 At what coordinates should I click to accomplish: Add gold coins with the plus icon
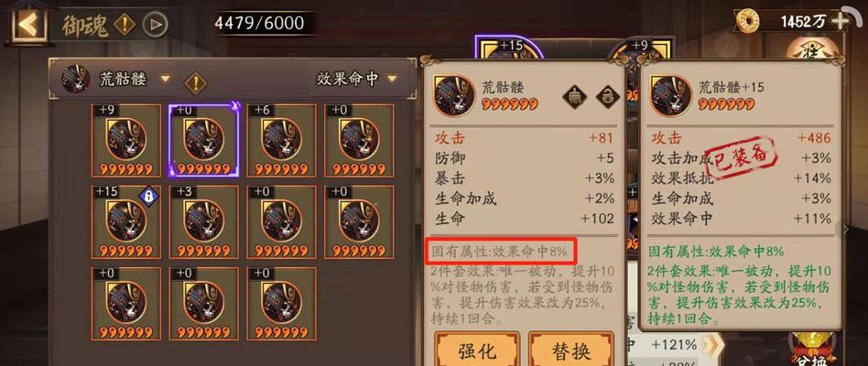[841, 21]
